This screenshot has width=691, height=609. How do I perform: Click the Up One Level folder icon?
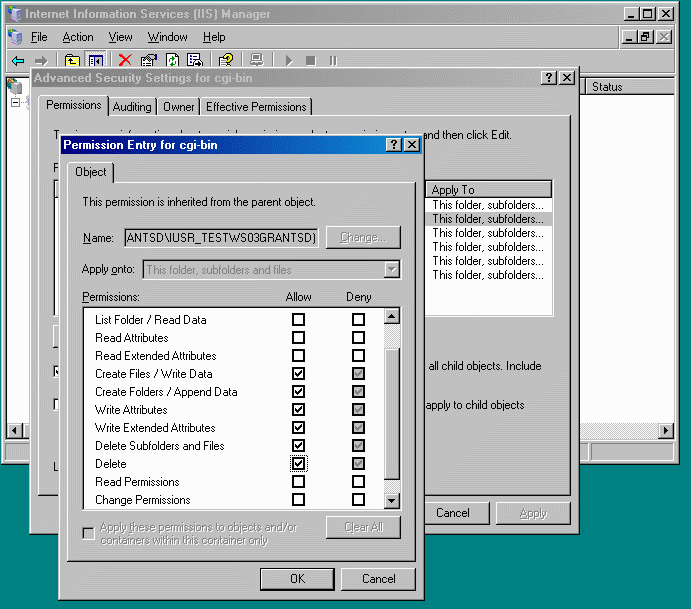72,60
